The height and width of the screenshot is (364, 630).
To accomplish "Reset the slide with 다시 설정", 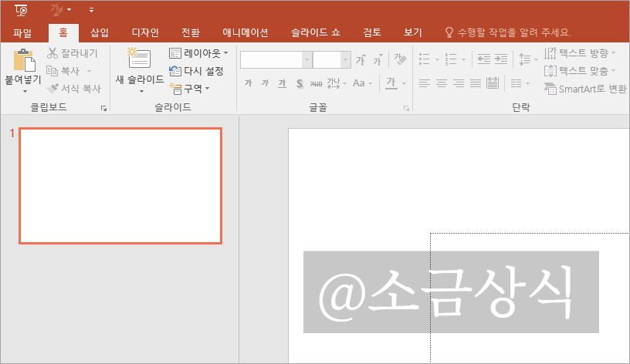I will click(196, 71).
